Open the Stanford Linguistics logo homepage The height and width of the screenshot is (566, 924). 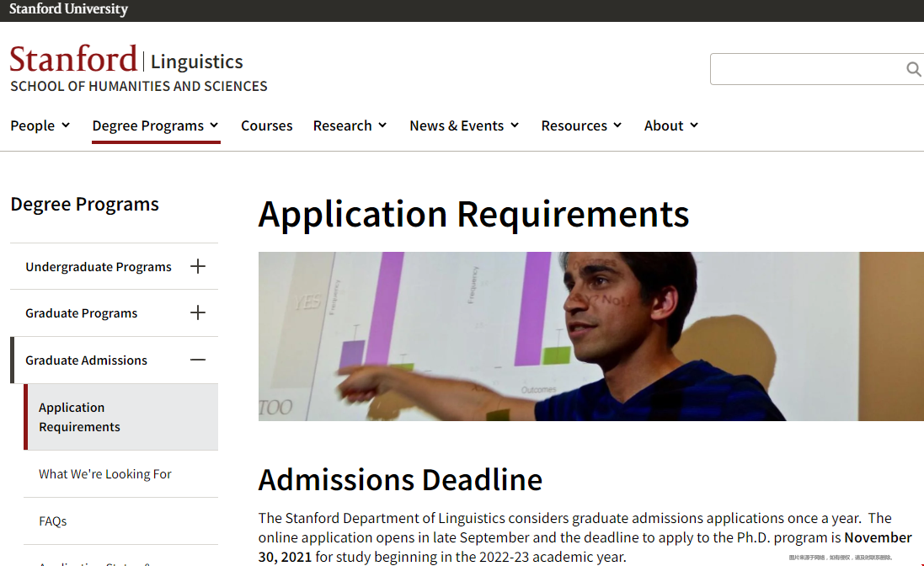pyautogui.click(x=126, y=60)
